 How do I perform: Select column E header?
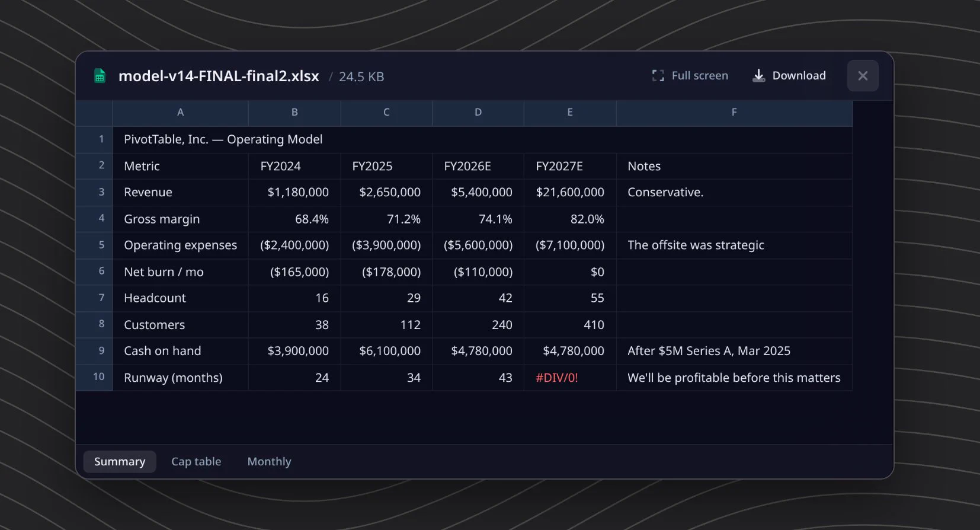click(x=570, y=113)
